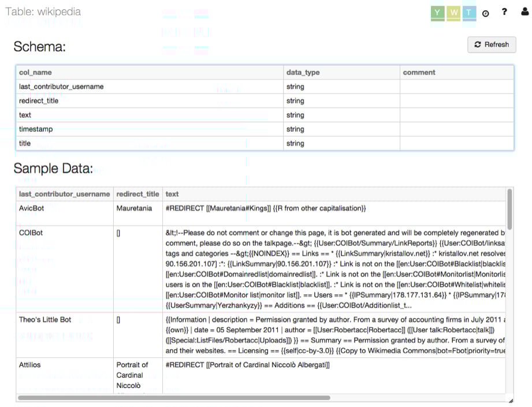Select the title schema row

tap(265, 144)
